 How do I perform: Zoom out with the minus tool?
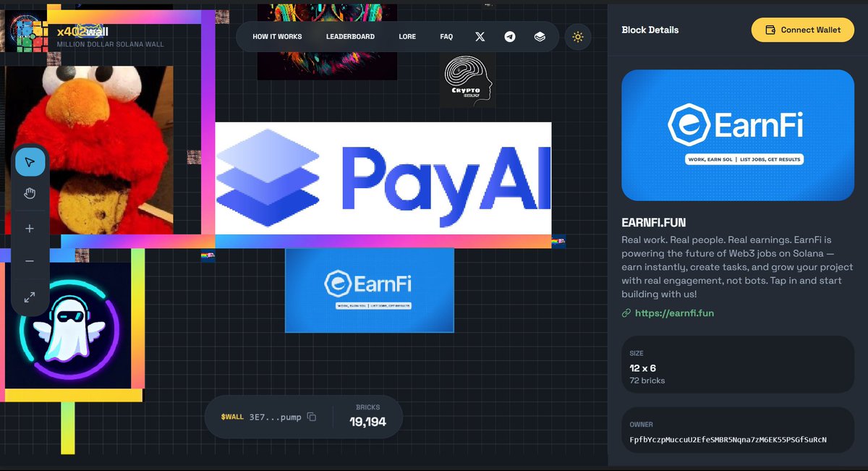pyautogui.click(x=30, y=261)
